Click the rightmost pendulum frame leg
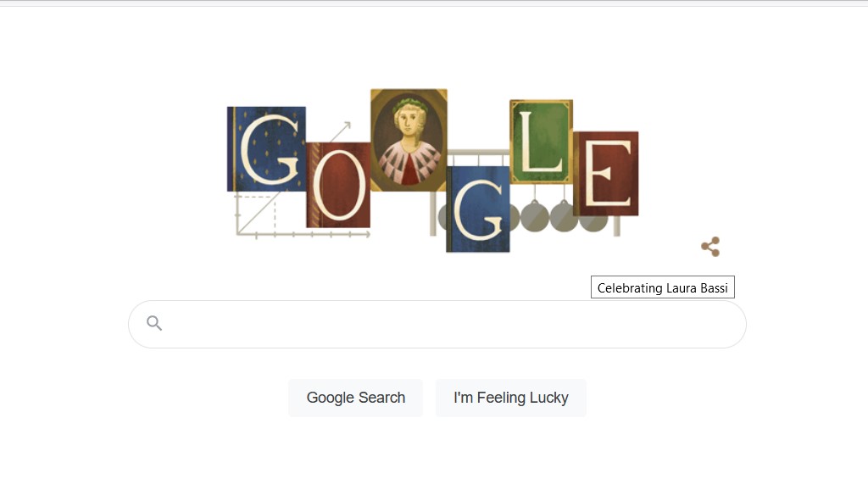 click(617, 226)
